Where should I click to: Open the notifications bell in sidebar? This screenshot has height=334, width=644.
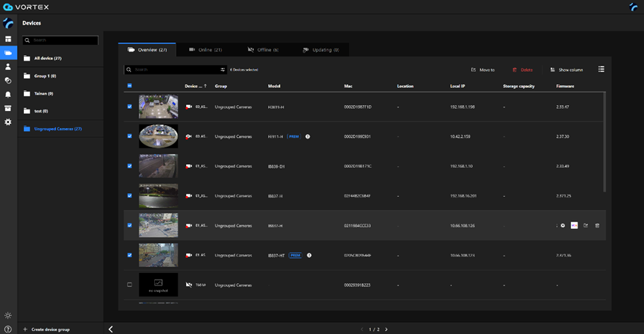pyautogui.click(x=8, y=95)
